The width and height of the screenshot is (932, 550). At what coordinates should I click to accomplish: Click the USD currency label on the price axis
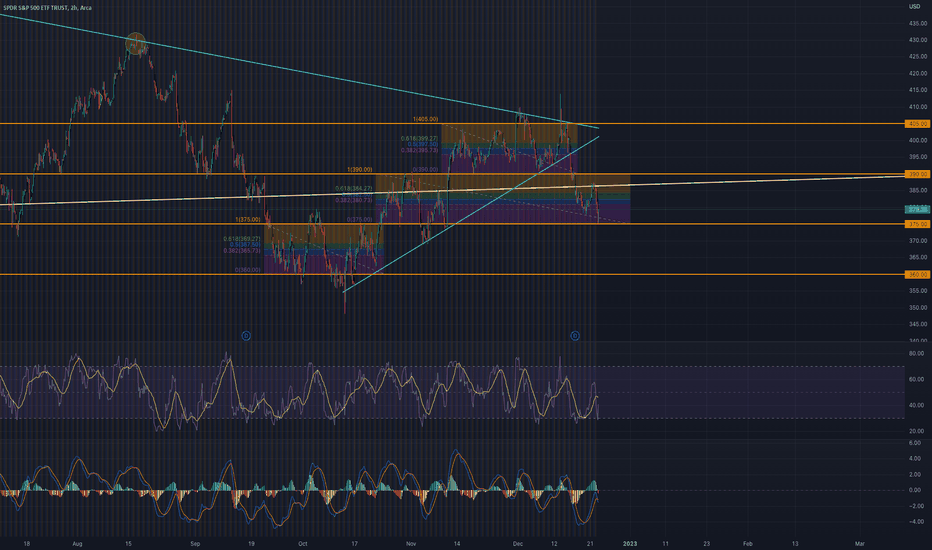[914, 7]
